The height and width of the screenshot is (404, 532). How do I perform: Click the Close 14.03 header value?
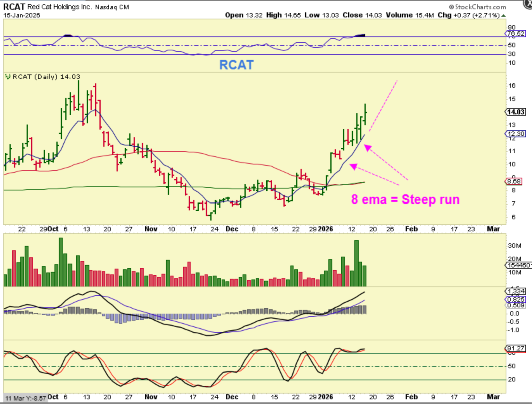362,15
